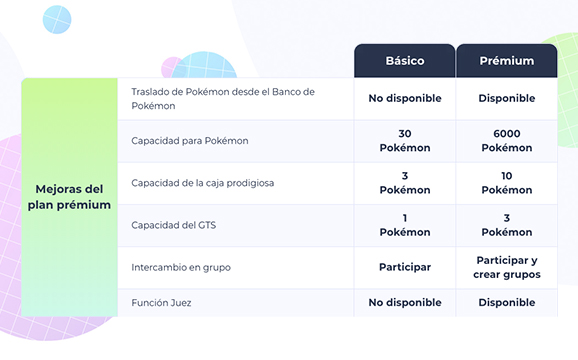This screenshot has height=360, width=578.
Task: Click the small blue grid circle decoration
Action: pyautogui.click(x=57, y=20)
